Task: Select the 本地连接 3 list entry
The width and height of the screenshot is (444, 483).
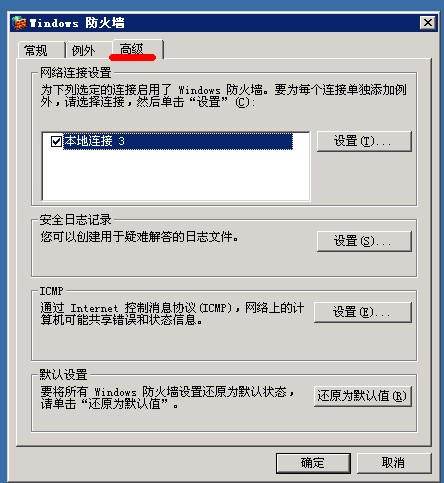Action: coord(178,141)
